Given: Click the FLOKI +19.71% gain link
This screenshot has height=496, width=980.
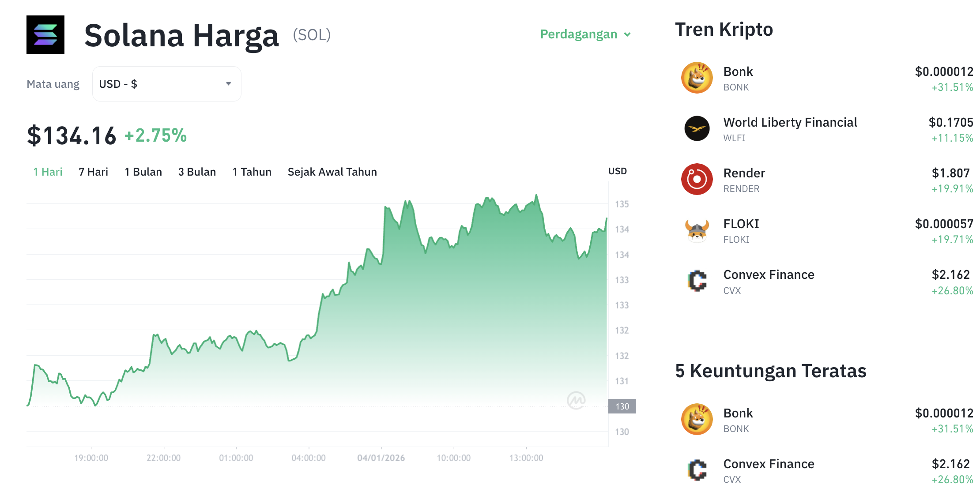Looking at the screenshot, I should [x=952, y=240].
